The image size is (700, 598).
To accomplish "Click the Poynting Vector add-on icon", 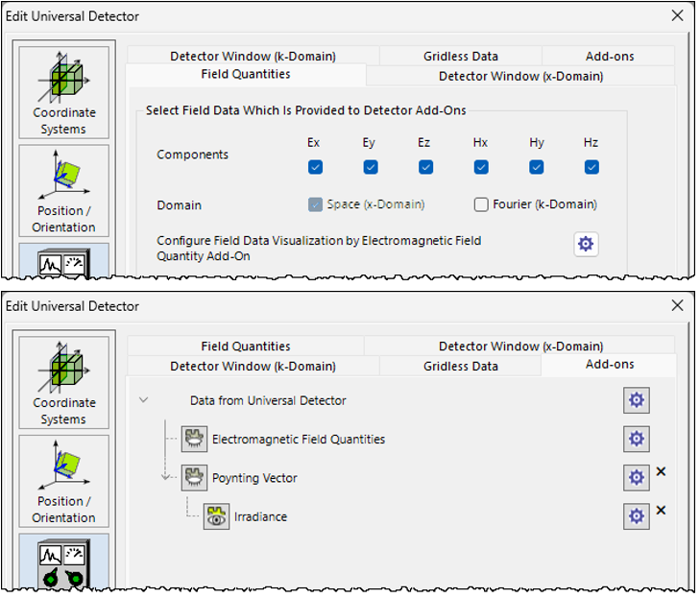I will click(194, 478).
